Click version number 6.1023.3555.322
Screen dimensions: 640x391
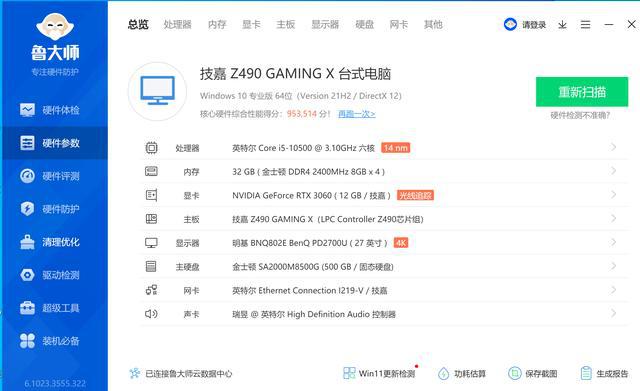tap(55, 383)
